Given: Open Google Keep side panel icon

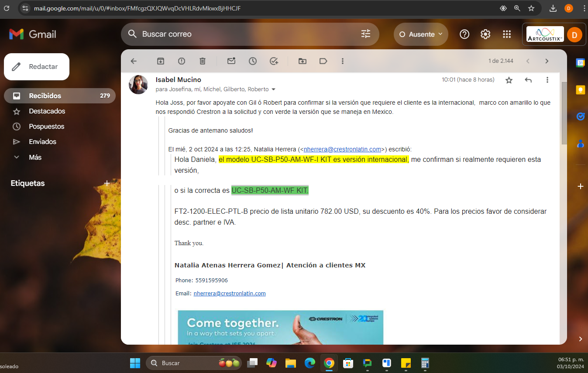Looking at the screenshot, I should coord(581,89).
